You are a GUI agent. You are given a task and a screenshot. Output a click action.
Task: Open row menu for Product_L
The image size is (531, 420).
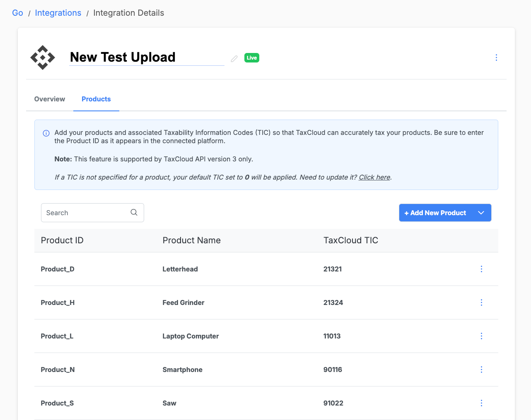[x=481, y=336]
